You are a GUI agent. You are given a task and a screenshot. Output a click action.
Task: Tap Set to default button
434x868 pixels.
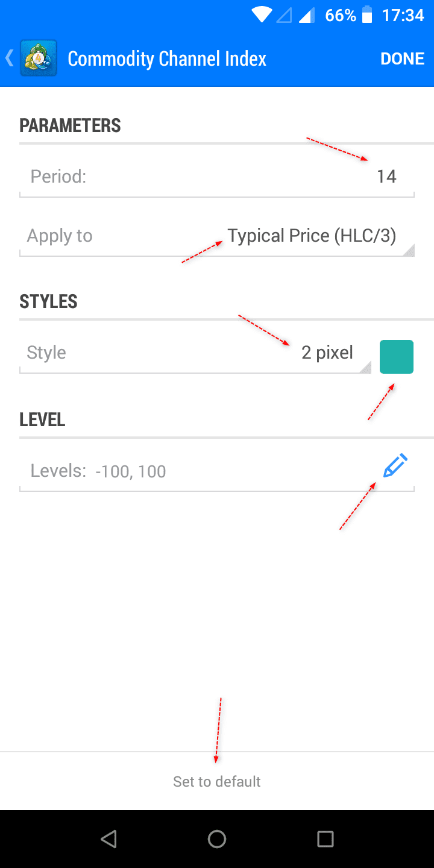click(x=217, y=782)
